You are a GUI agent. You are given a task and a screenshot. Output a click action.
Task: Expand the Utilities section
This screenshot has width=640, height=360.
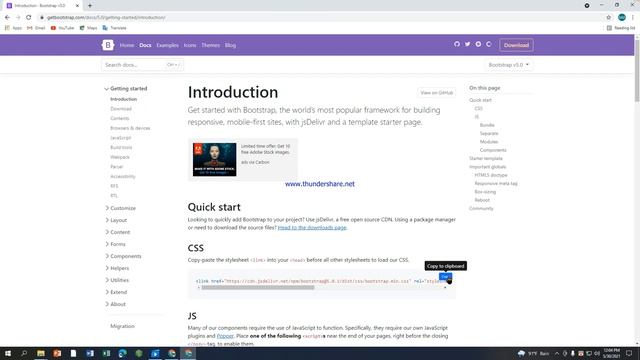117,280
